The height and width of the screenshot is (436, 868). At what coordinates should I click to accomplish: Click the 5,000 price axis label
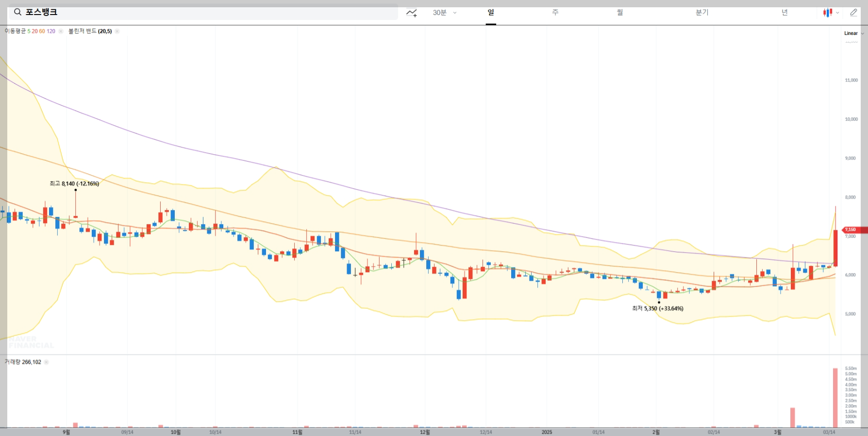(851, 314)
